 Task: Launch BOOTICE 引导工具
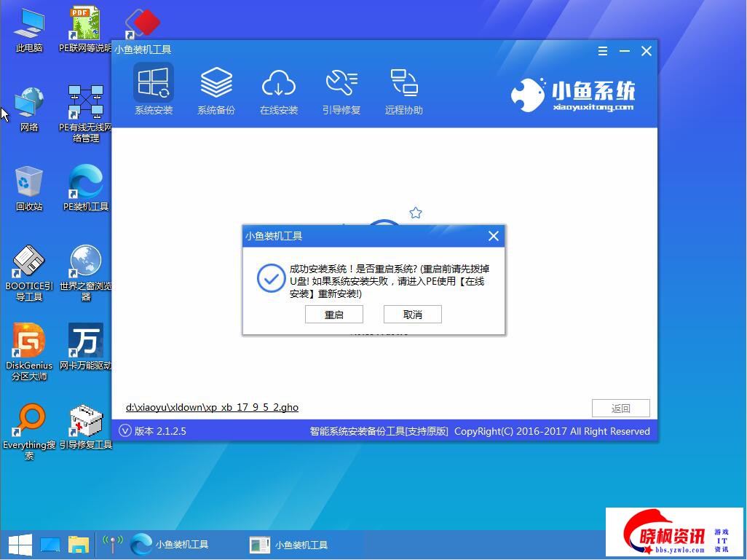click(28, 262)
